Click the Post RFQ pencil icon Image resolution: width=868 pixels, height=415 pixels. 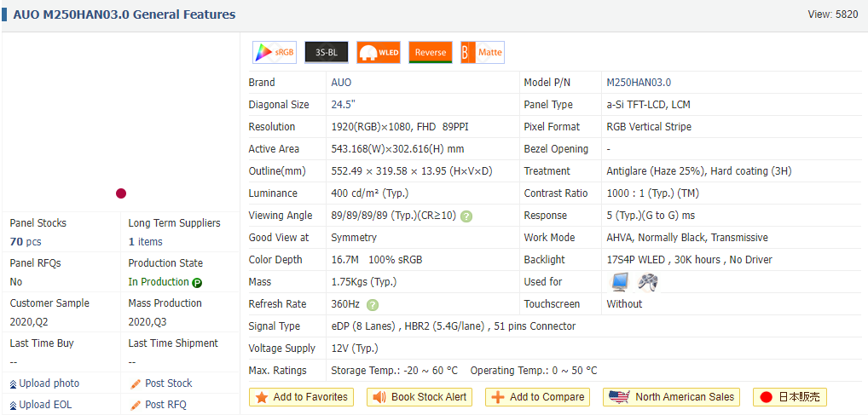click(135, 405)
